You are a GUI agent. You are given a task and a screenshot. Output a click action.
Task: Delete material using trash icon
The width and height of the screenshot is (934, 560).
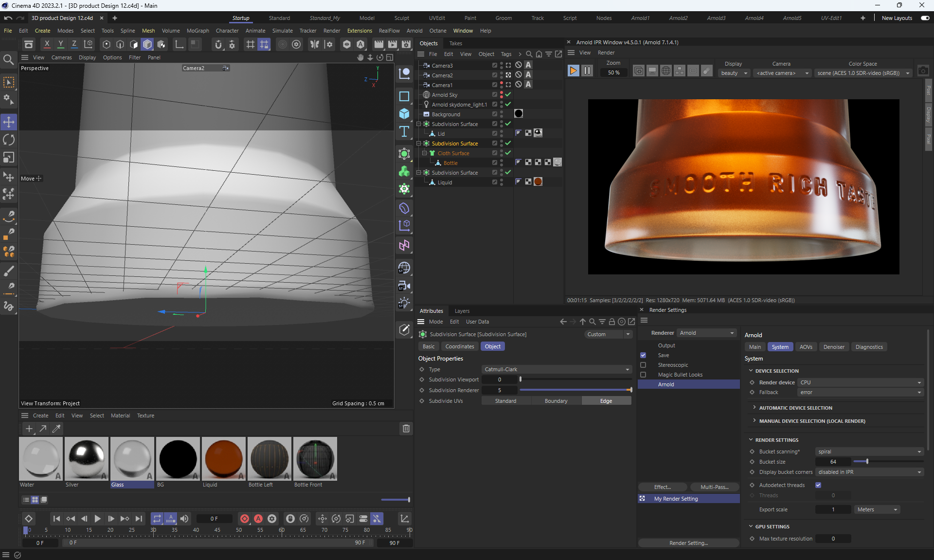pos(406,428)
